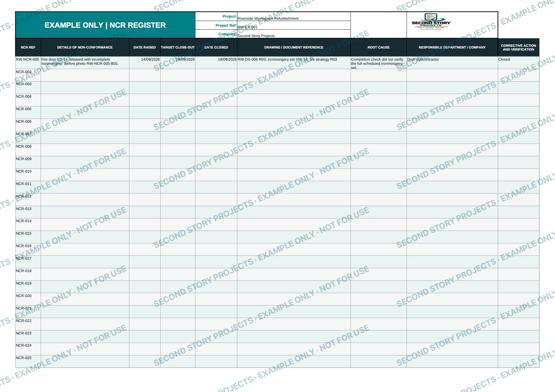Select the 'NCR-025' row label
The image size is (555, 392).
click(24, 358)
